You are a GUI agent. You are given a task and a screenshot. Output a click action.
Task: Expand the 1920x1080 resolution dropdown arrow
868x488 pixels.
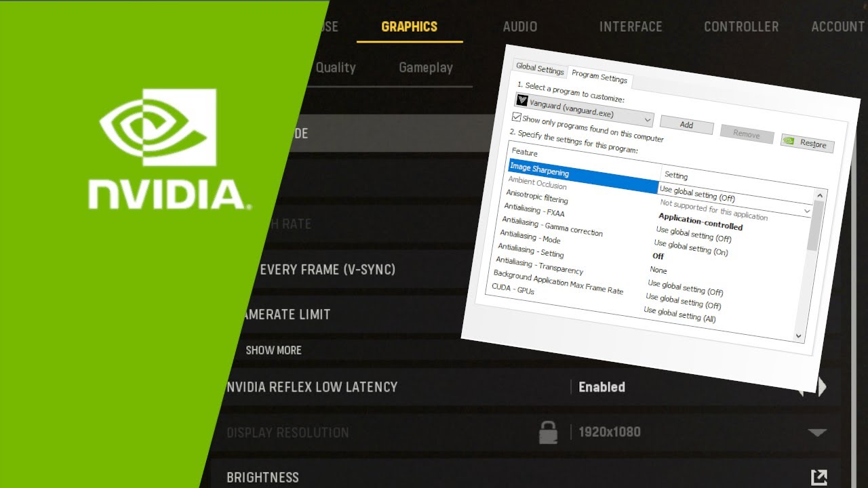click(818, 432)
